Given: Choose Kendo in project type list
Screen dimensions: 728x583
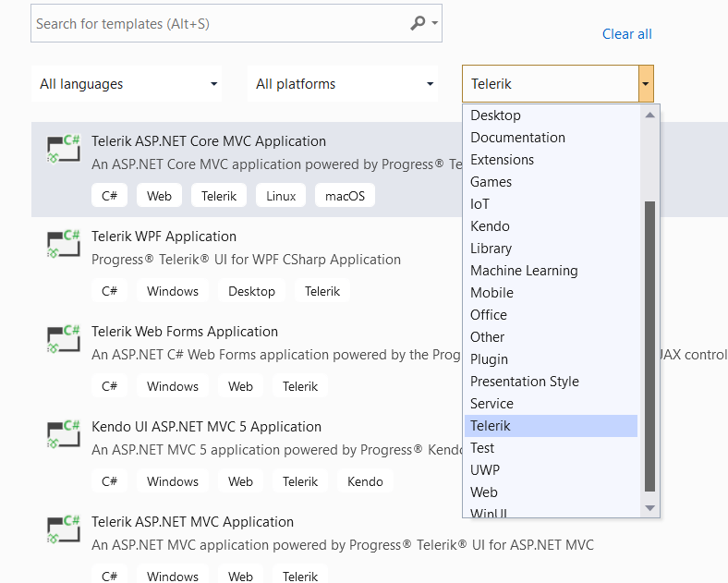Looking at the screenshot, I should (x=551, y=226).
